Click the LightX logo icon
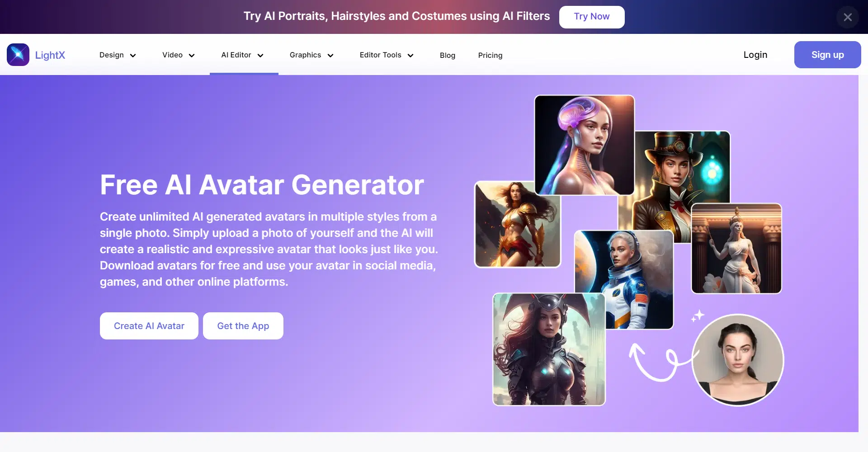 coord(18,55)
